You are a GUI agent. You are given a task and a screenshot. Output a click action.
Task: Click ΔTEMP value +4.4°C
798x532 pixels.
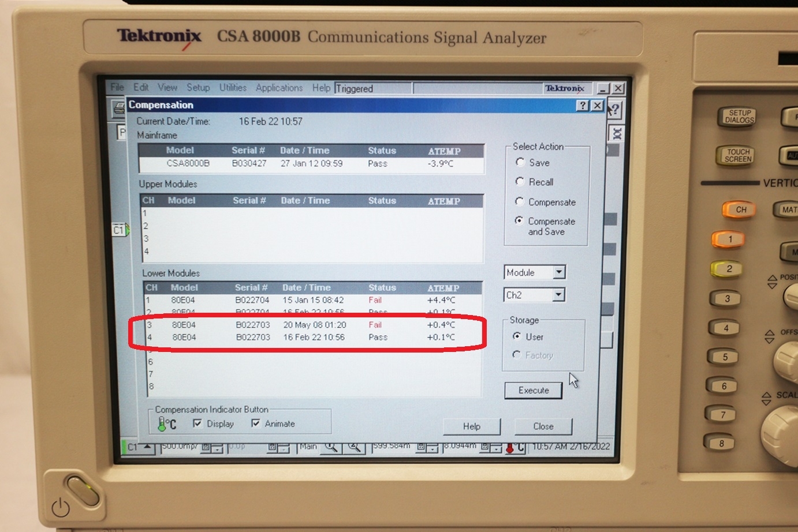441,300
